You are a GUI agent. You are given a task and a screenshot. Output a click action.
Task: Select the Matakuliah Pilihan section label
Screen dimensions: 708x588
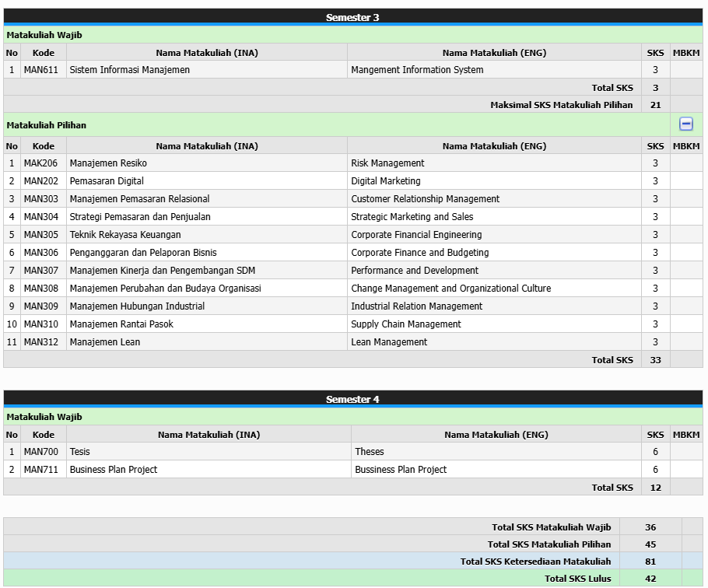click(x=47, y=125)
